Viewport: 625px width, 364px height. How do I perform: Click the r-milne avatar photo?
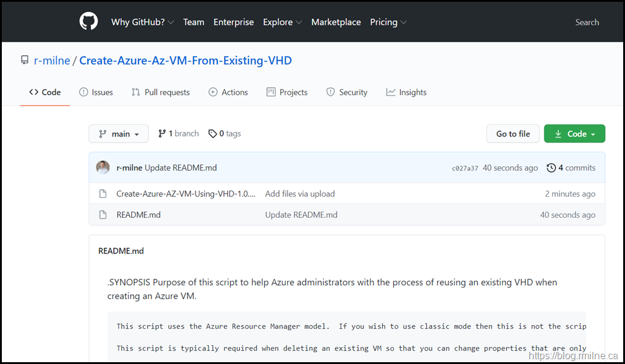tap(103, 167)
